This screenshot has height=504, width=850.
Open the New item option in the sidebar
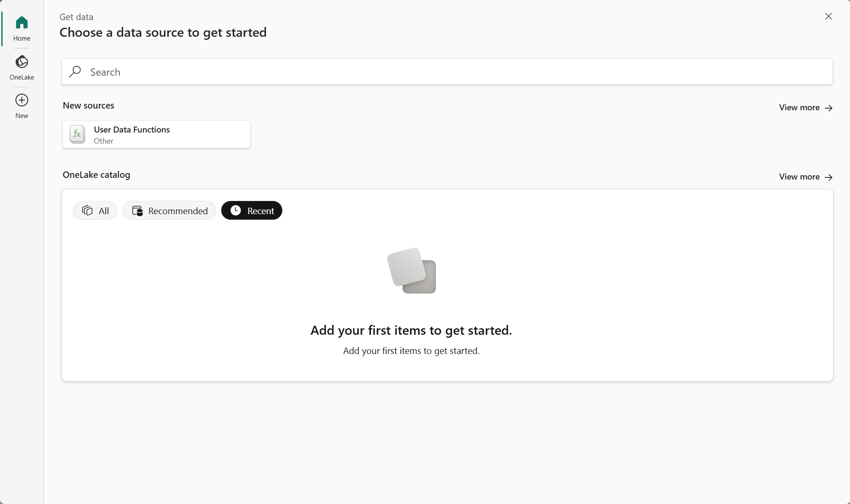point(22,106)
